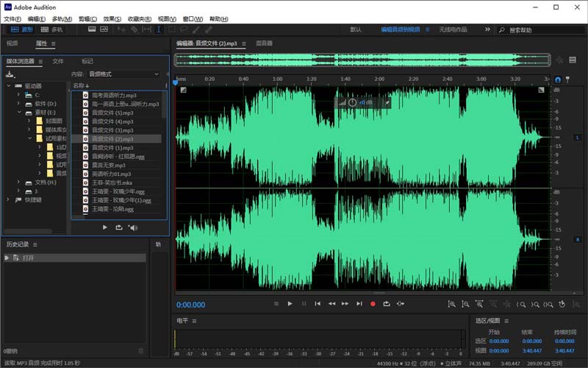This screenshot has width=588, height=368.
Task: Click the import file icon in Media Browser
Action: tap(10, 74)
